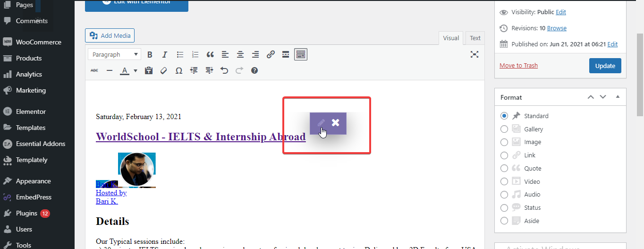Apply text color with the A button
The width and height of the screenshot is (644, 249).
(124, 70)
